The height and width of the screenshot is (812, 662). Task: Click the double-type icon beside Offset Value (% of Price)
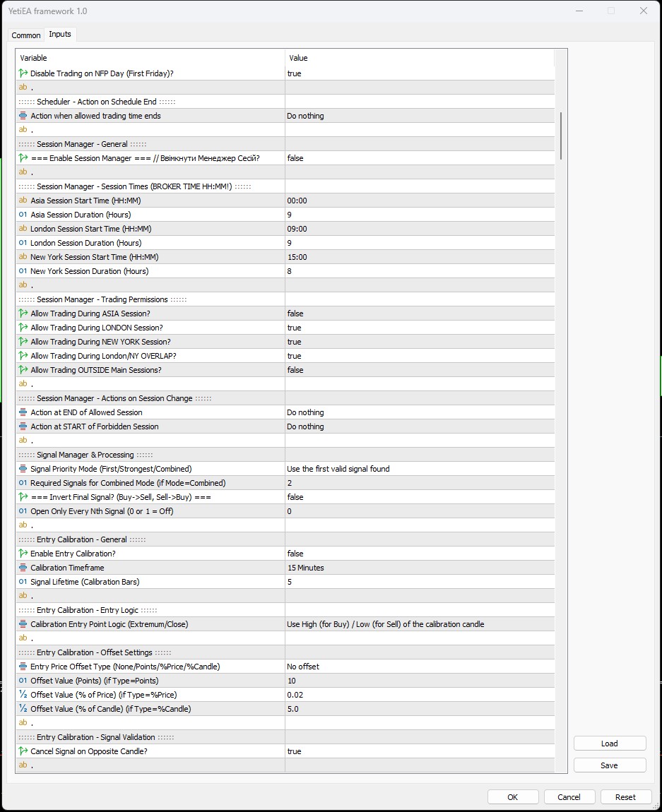click(23, 695)
